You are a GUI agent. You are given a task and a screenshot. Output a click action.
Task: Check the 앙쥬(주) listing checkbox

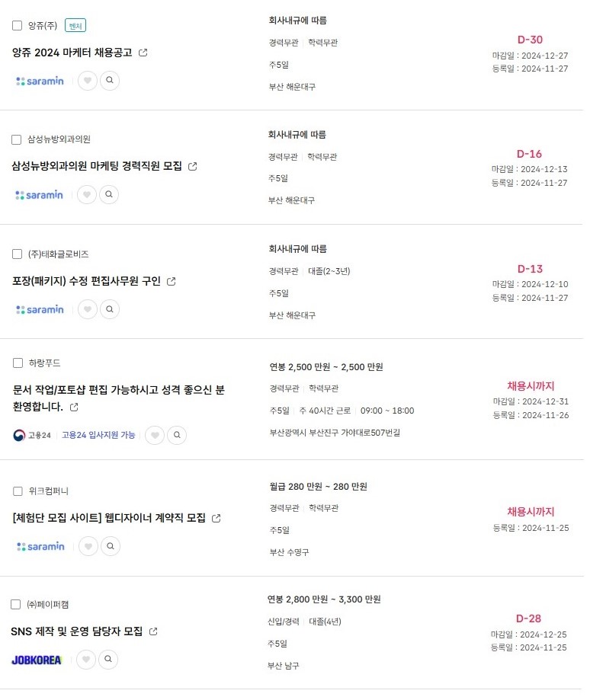[17, 25]
